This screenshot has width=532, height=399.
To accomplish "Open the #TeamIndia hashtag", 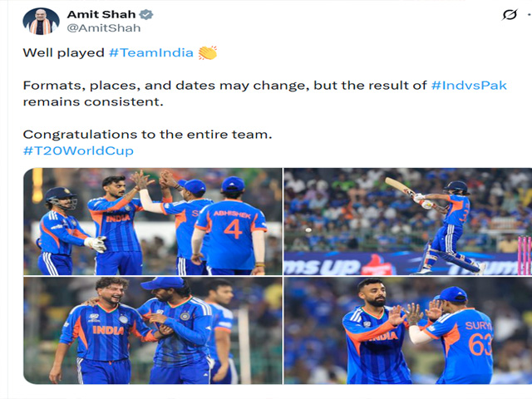I will click(150, 53).
